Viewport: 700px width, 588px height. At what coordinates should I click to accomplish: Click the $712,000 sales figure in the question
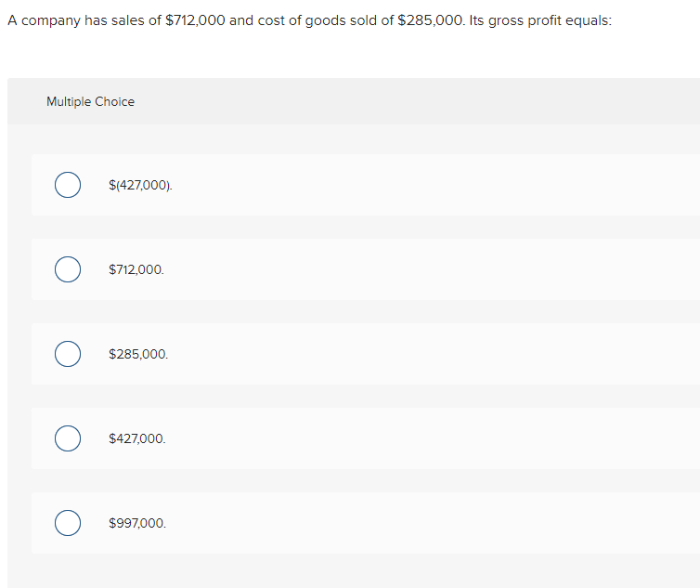click(x=194, y=21)
